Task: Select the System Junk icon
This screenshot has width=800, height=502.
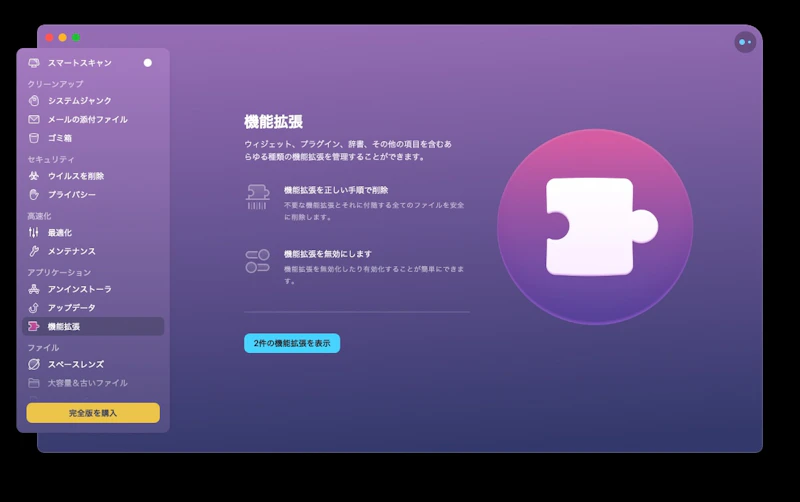Action: (34, 101)
